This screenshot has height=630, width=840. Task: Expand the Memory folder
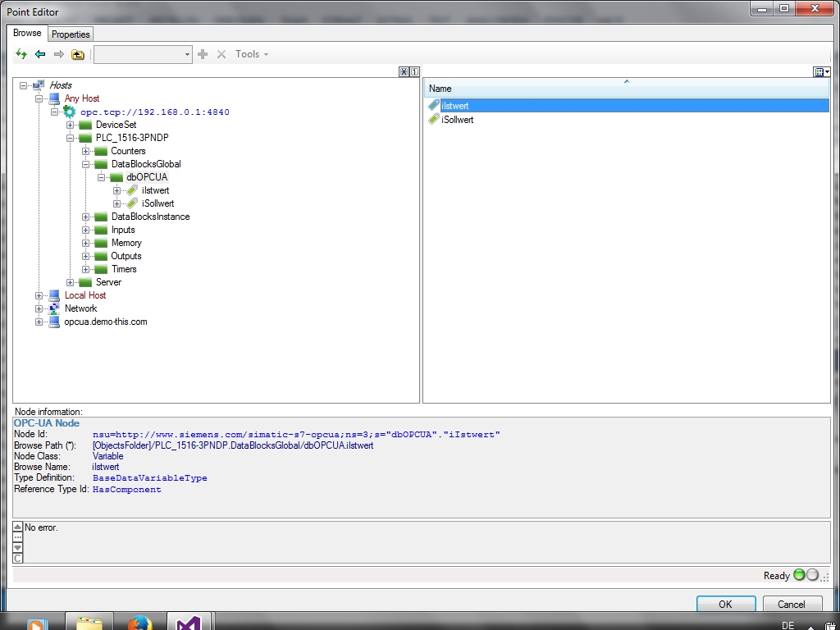tap(85, 243)
